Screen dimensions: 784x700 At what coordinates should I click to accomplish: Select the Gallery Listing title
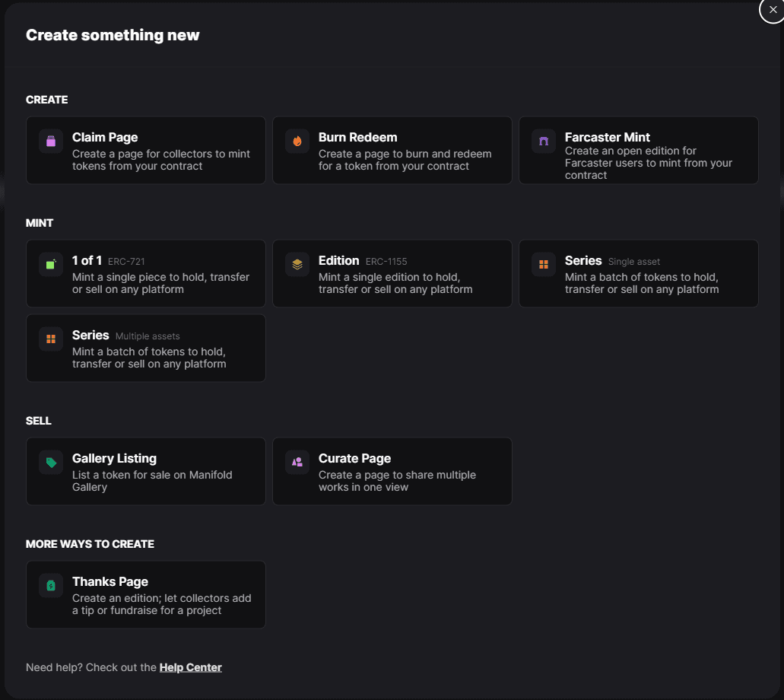tap(115, 458)
